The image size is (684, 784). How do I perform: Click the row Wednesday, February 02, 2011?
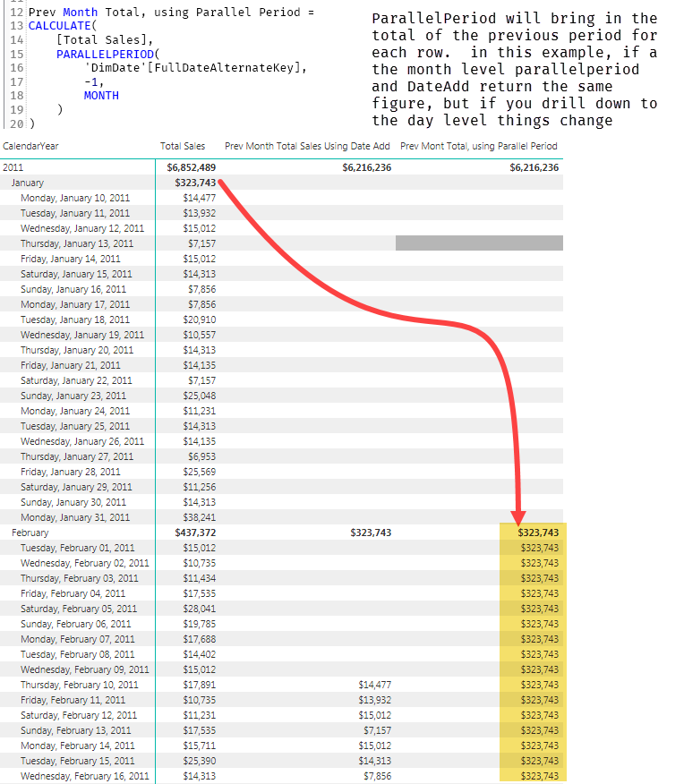click(281, 563)
